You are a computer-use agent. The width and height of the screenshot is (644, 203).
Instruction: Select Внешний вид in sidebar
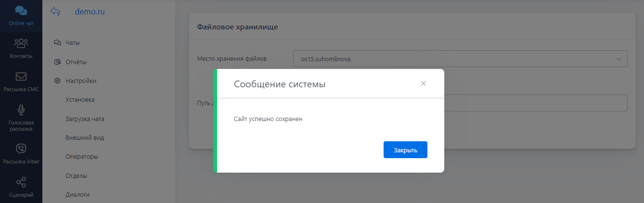coord(85,138)
